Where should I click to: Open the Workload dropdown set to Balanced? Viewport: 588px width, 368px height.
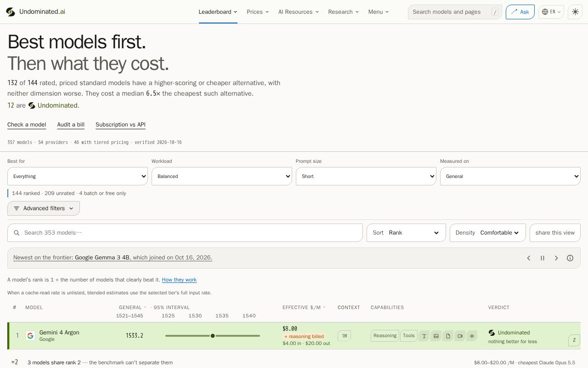pos(222,176)
